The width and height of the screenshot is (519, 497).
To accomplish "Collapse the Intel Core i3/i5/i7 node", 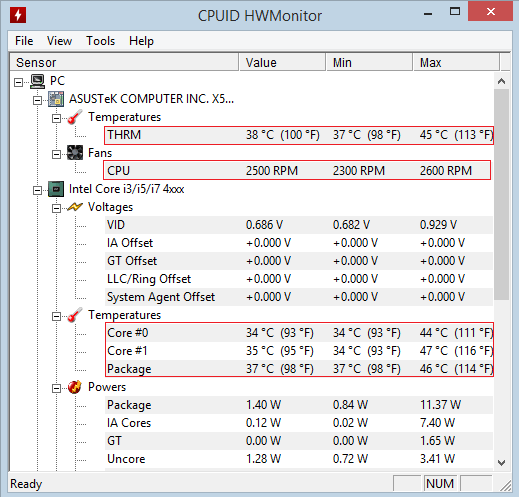I will [37, 190].
